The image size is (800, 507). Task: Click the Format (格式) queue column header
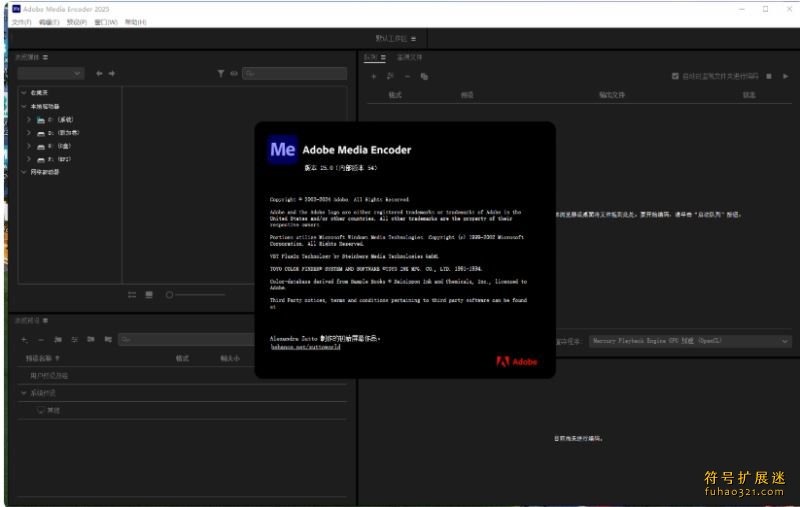pyautogui.click(x=395, y=95)
